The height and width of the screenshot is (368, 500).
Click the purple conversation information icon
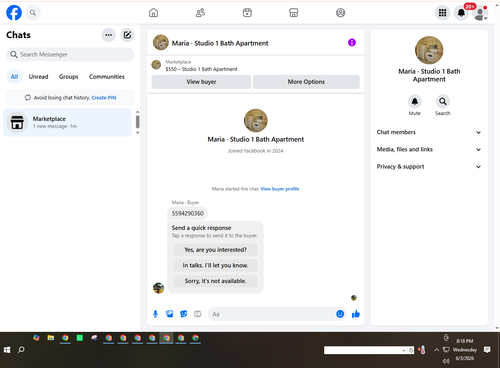(x=352, y=42)
